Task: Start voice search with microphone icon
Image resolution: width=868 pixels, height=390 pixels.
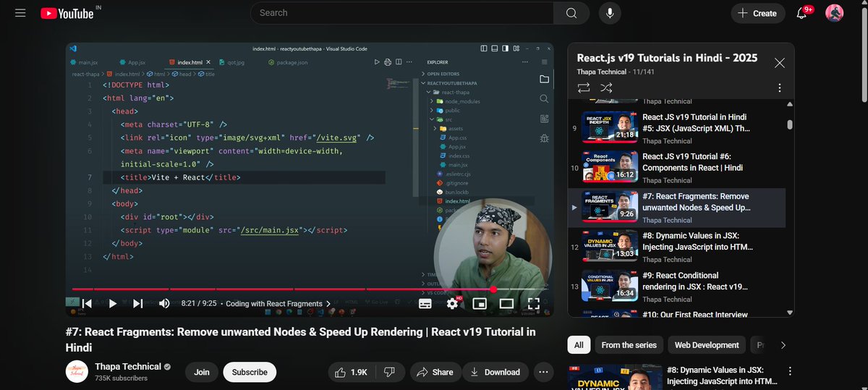Action: [610, 13]
